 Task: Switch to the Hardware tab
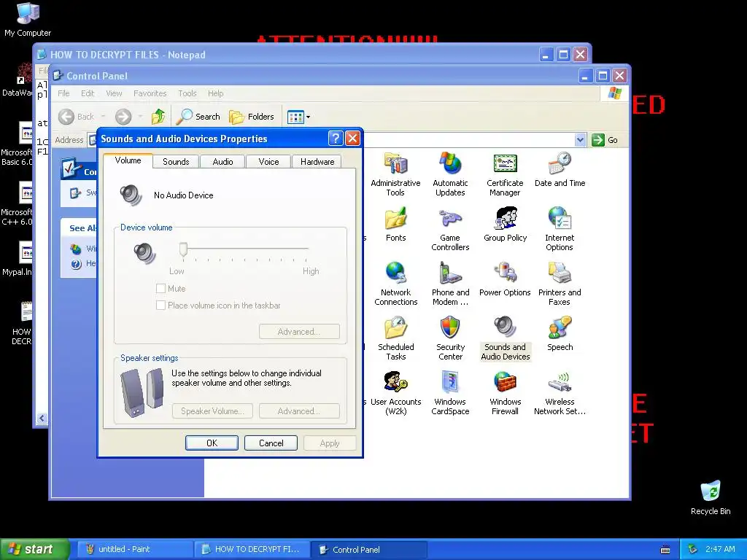pyautogui.click(x=317, y=161)
